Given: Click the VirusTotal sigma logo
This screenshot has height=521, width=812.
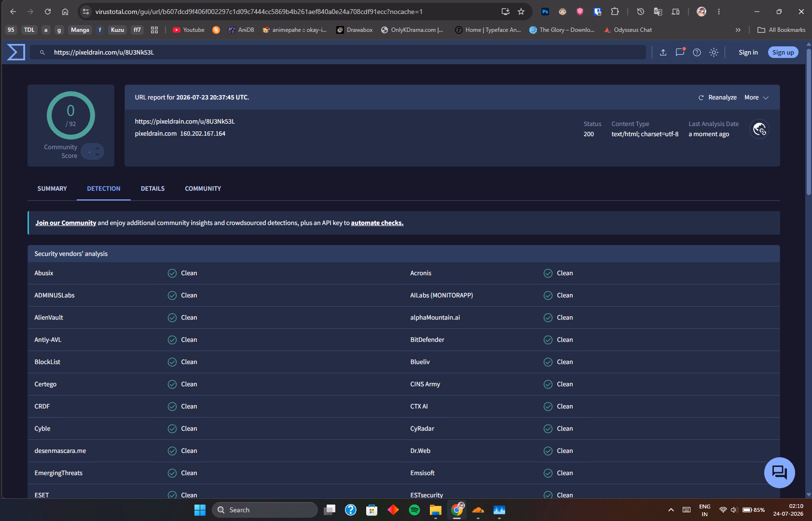Looking at the screenshot, I should coord(16,52).
